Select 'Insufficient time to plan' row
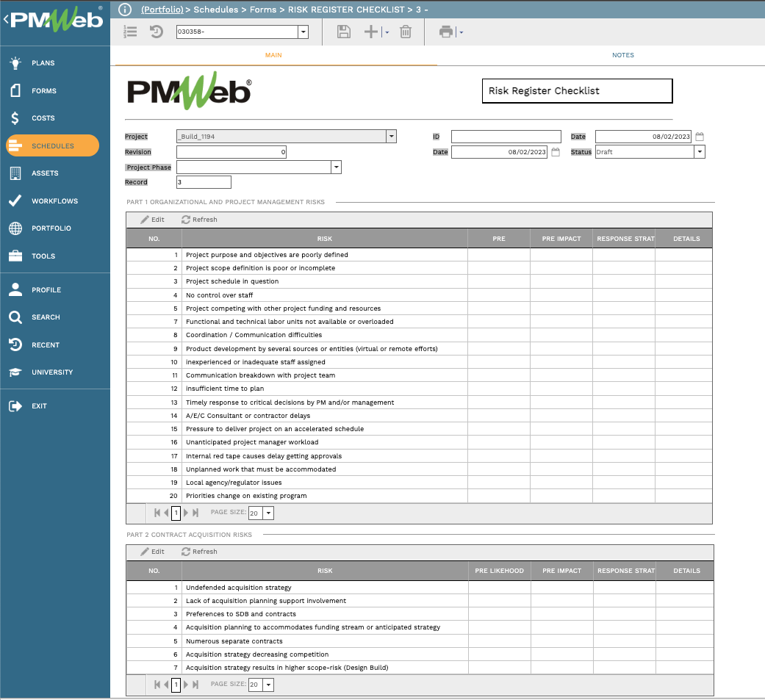 (419, 389)
